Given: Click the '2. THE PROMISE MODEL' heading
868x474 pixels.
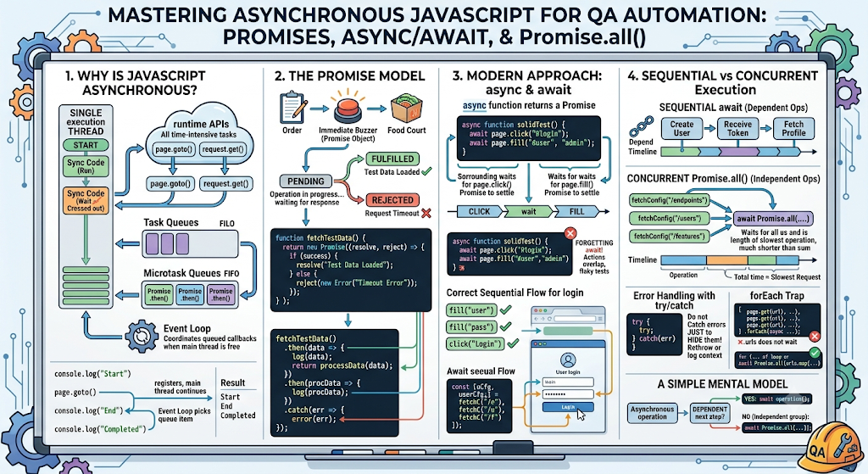Looking at the screenshot, I should click(x=350, y=75).
